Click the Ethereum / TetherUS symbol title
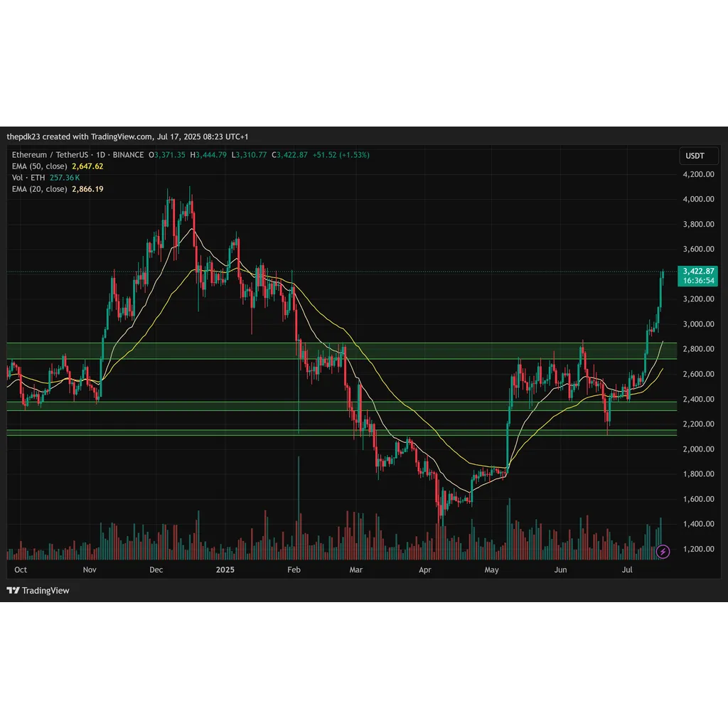This screenshot has width=728, height=728. (50, 155)
